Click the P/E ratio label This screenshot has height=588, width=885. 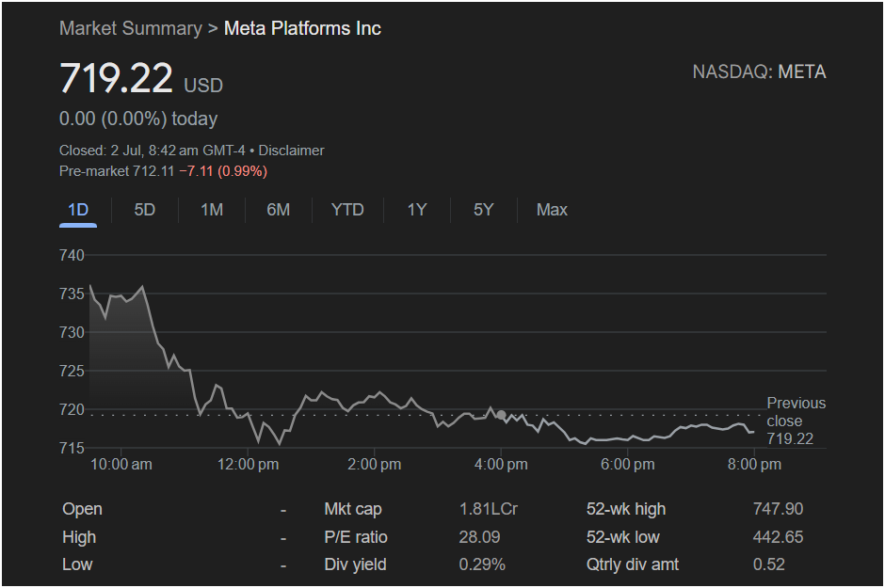click(356, 537)
